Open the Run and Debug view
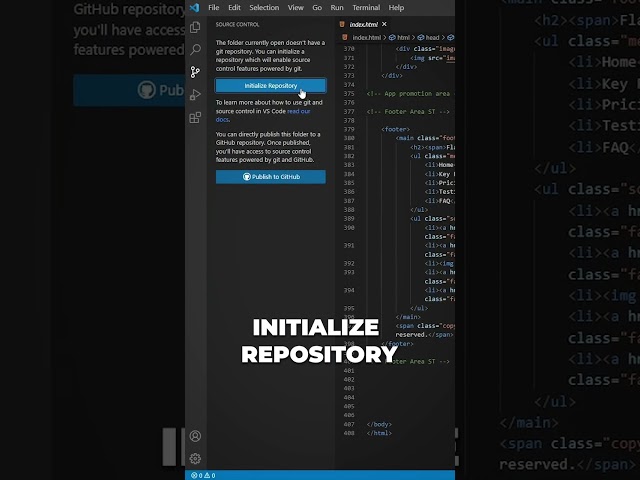Image resolution: width=640 pixels, height=480 pixels. (195, 95)
